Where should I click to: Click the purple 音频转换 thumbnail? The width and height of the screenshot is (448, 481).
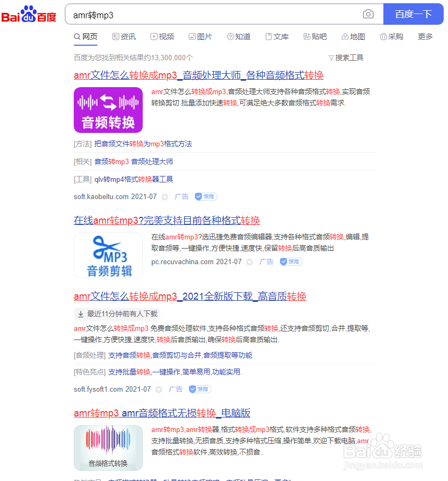coord(108,110)
